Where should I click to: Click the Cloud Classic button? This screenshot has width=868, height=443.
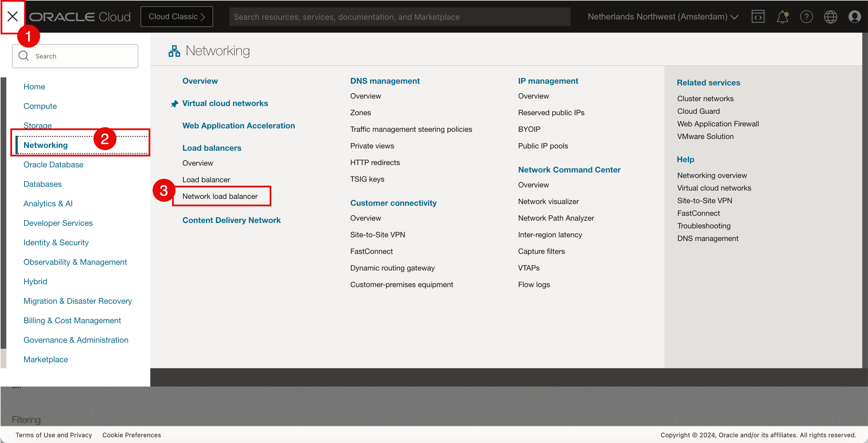pyautogui.click(x=177, y=17)
